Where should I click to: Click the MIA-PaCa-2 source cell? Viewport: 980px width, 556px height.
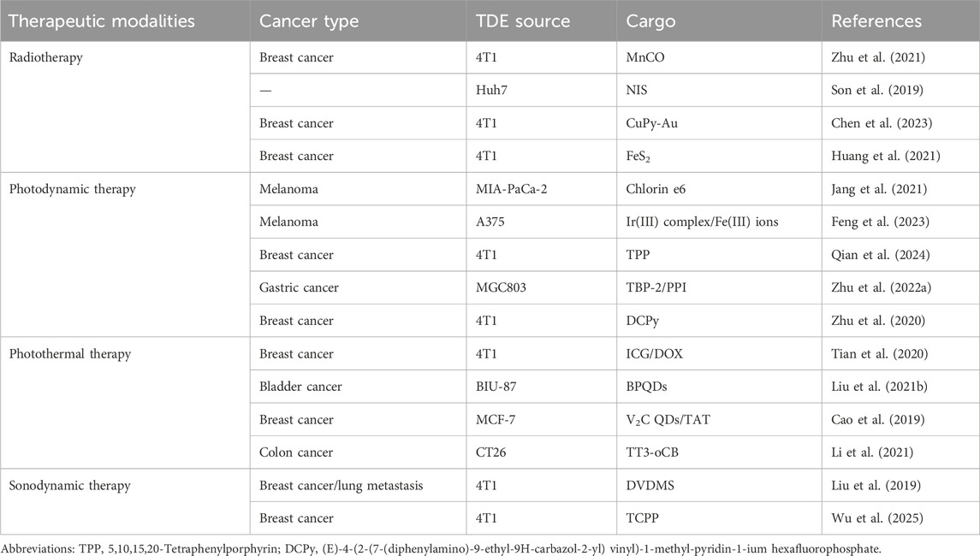(511, 189)
